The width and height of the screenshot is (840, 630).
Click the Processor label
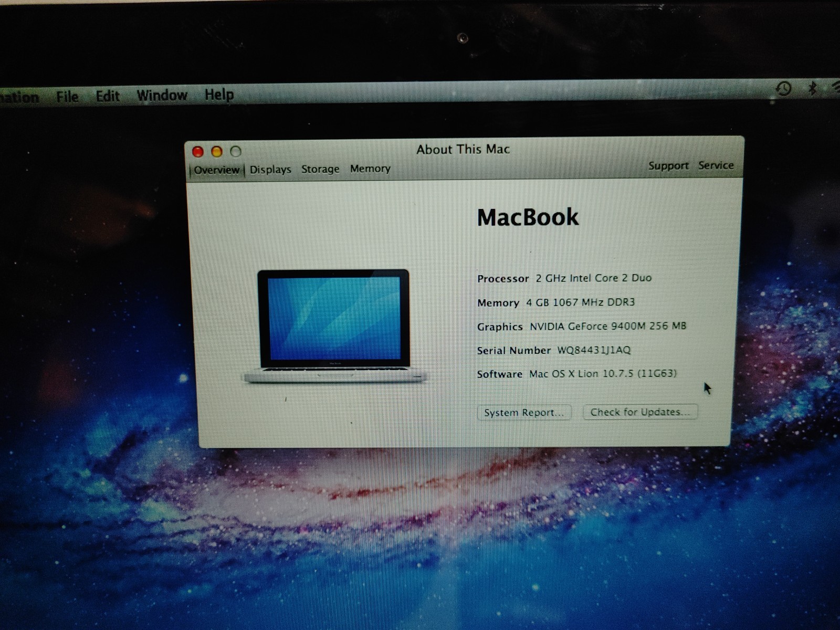click(503, 279)
